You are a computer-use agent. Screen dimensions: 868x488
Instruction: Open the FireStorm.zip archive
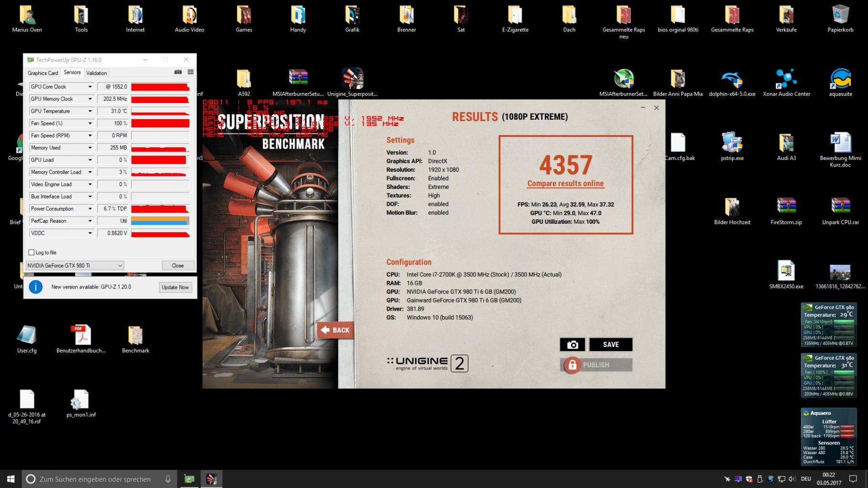[x=786, y=210]
